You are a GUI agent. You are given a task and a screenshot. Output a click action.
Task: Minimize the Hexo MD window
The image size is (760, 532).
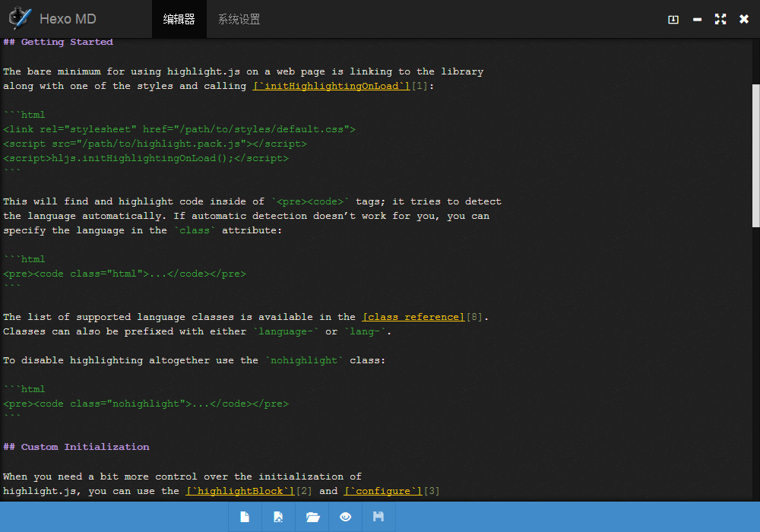[x=697, y=20]
